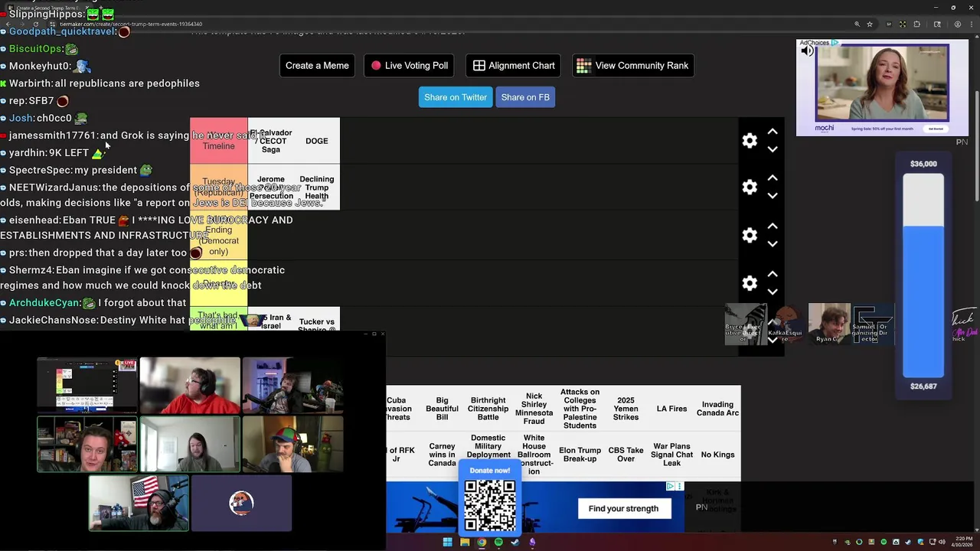Select Nick Shirley Minnesota Fraud item
Image resolution: width=980 pixels, height=551 pixels.
tap(534, 409)
